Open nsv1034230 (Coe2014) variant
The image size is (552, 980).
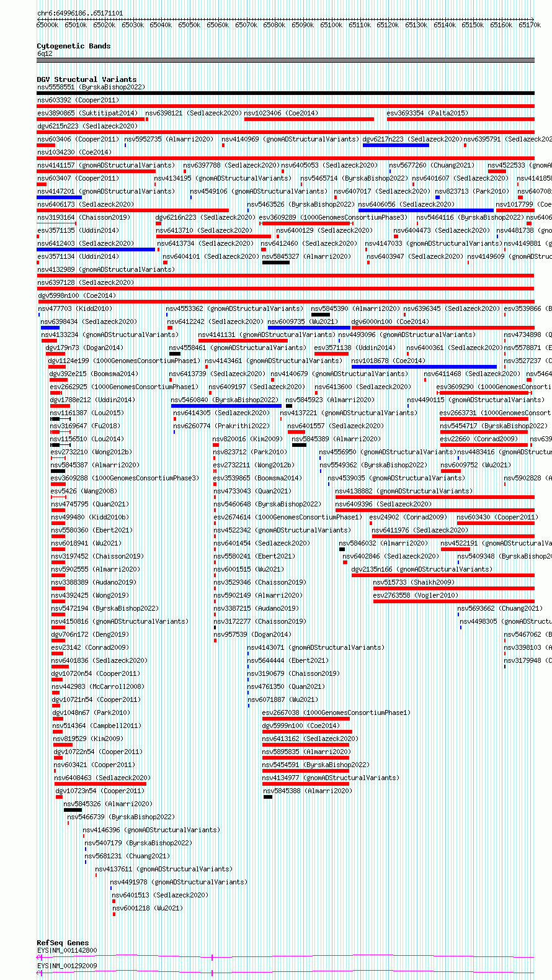tap(74, 152)
